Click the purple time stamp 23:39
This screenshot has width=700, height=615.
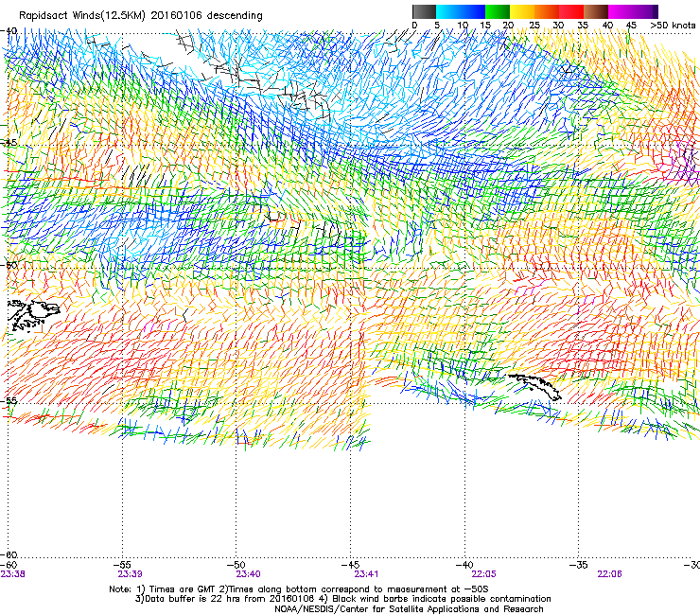(x=130, y=574)
